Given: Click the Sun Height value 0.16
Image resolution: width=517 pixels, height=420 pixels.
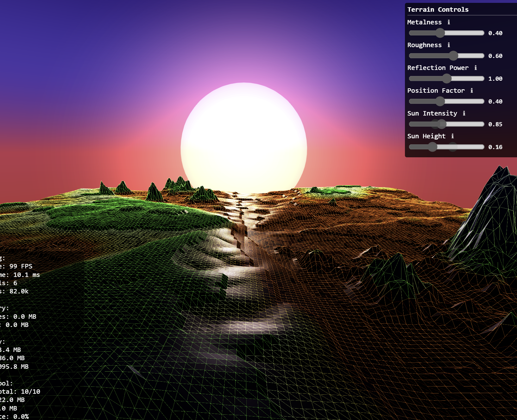Looking at the screenshot, I should point(495,147).
